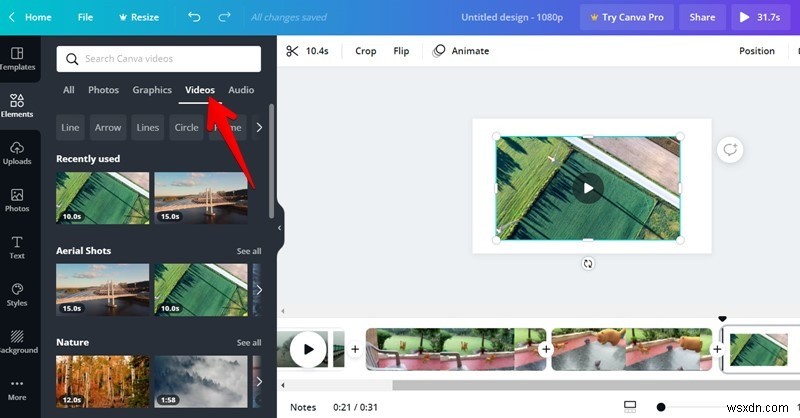This screenshot has height=418, width=800.
Task: Click the side panel vertical scrollbar
Action: 271,161
